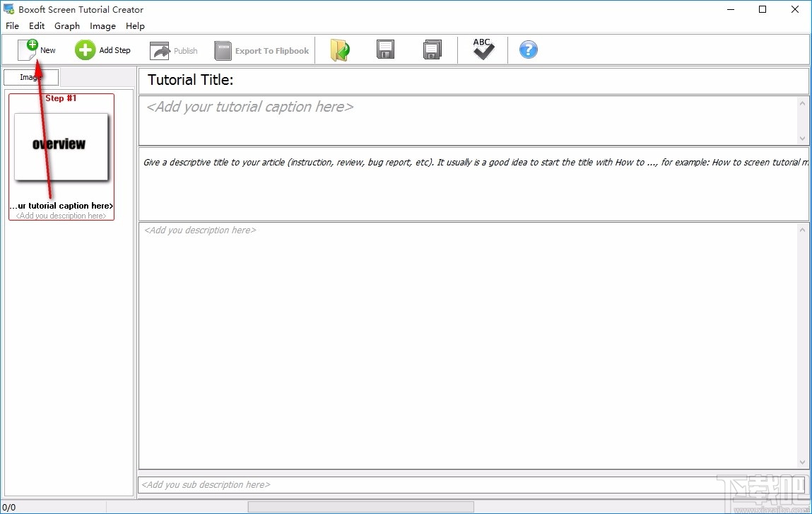
Task: Click the Save All double-floppy icon
Action: (x=432, y=49)
